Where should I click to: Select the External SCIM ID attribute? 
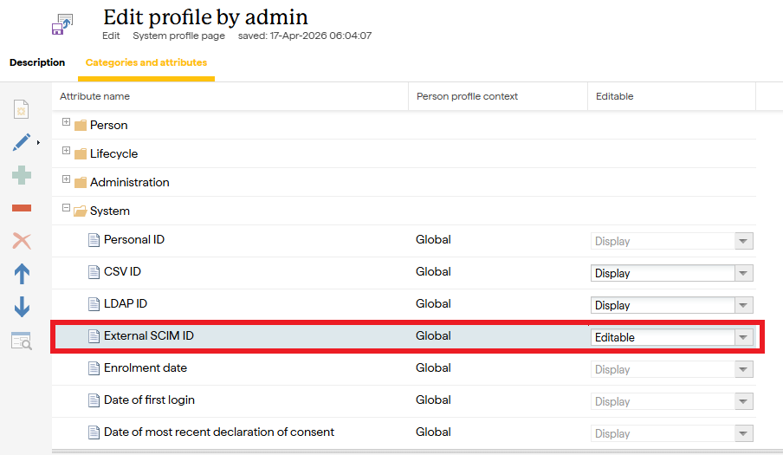149,336
